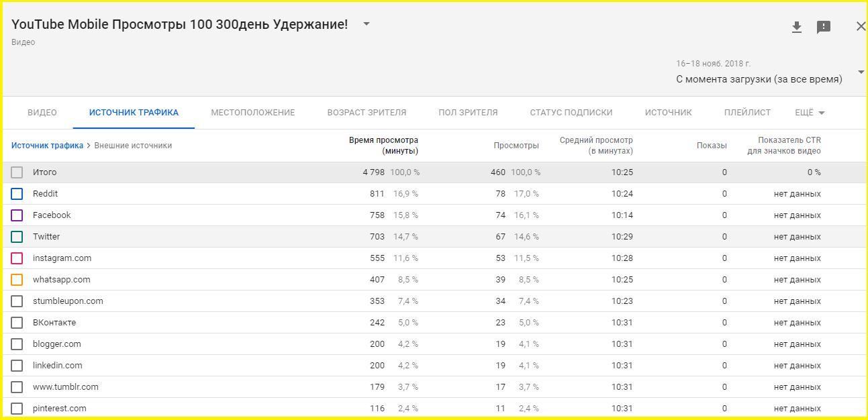Click the ВКонтакте source name
The height and width of the screenshot is (420, 868).
click(54, 323)
